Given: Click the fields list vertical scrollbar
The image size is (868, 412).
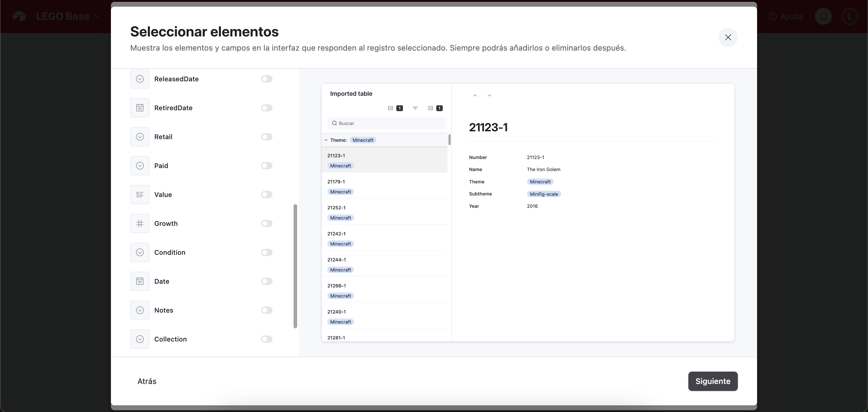Looking at the screenshot, I should point(295,266).
